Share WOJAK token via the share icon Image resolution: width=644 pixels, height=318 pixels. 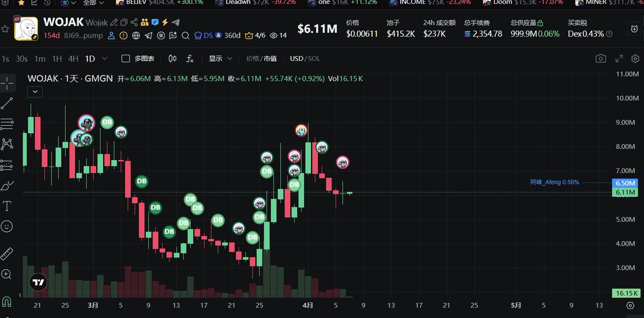(134, 22)
